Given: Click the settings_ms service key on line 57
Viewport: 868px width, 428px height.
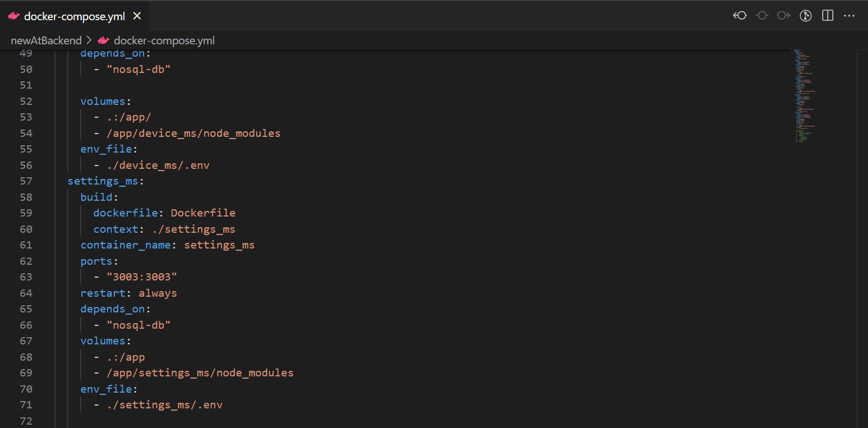Looking at the screenshot, I should [x=103, y=181].
